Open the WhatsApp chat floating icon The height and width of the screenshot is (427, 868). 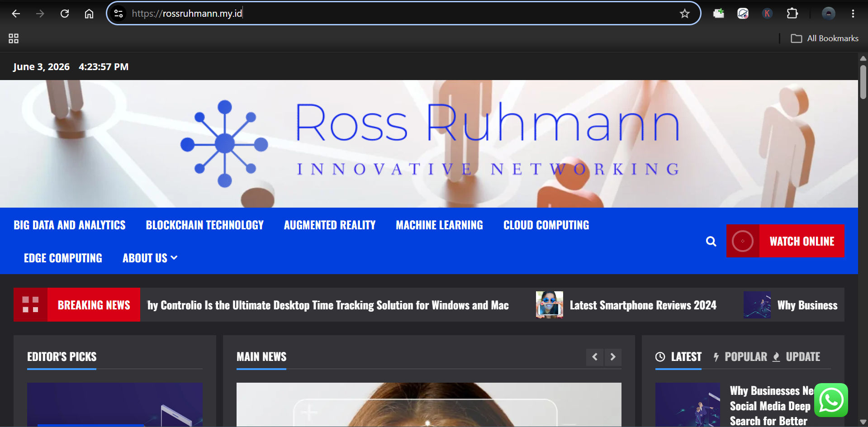(831, 400)
